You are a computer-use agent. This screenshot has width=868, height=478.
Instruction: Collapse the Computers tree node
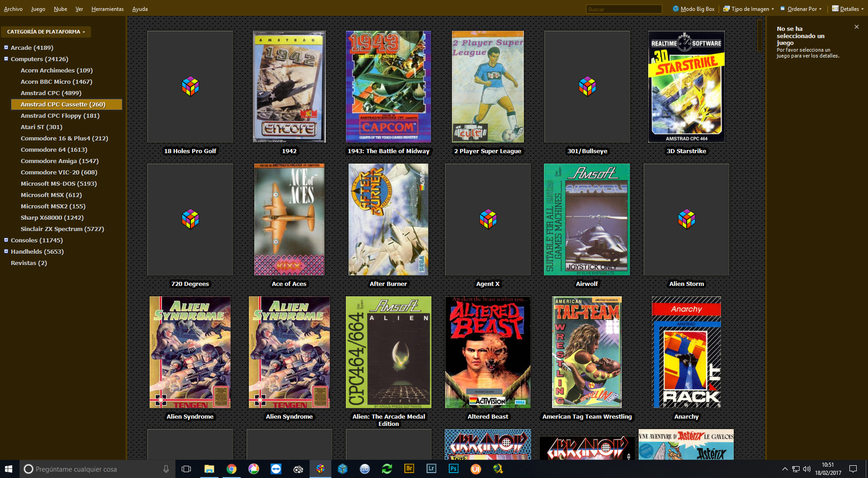[6, 58]
